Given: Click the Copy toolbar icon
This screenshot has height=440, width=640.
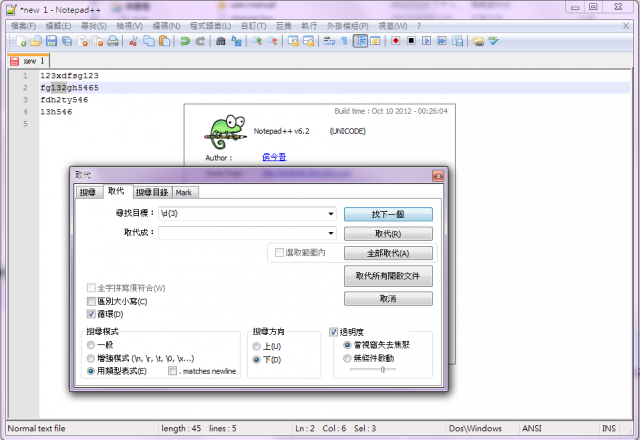Looking at the screenshot, I should (149, 41).
